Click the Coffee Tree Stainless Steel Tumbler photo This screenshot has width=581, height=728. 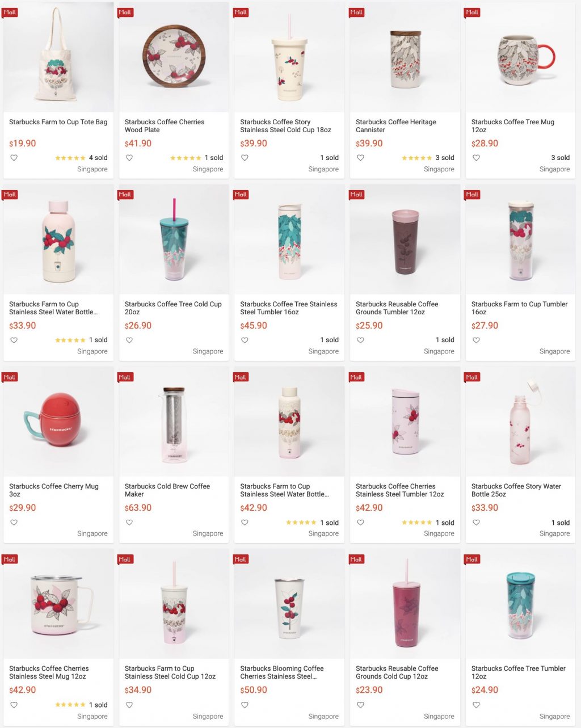pyautogui.click(x=289, y=239)
